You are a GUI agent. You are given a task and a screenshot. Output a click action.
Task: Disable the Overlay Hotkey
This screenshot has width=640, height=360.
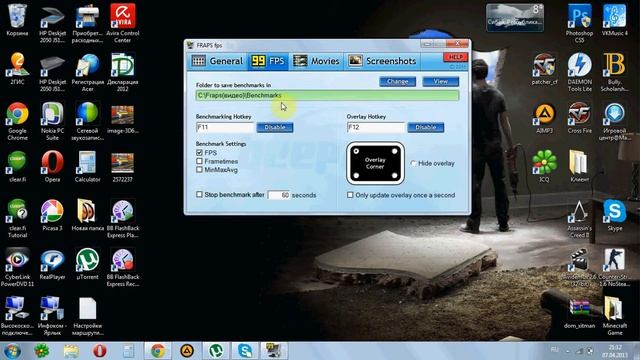[426, 127]
